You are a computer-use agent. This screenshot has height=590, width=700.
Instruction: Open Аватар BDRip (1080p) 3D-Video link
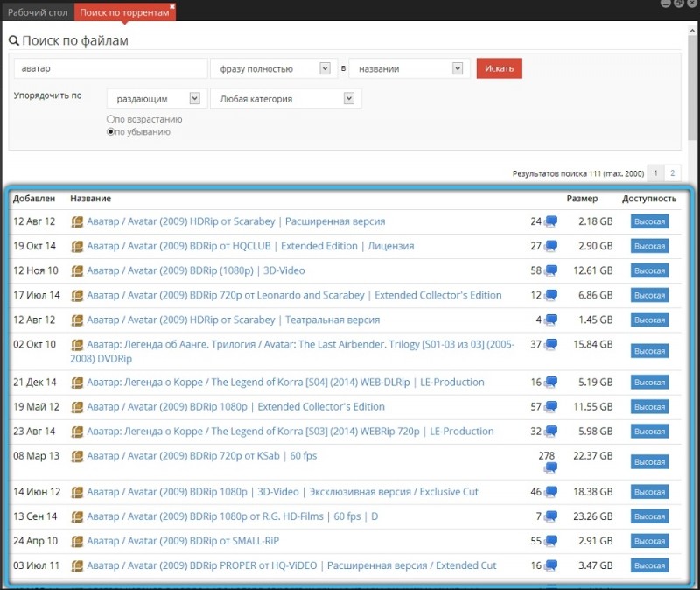(196, 270)
